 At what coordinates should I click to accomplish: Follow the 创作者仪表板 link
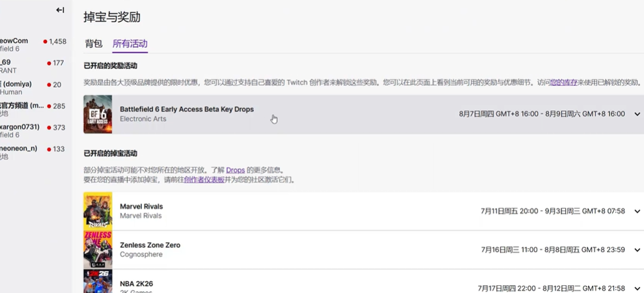tap(204, 180)
